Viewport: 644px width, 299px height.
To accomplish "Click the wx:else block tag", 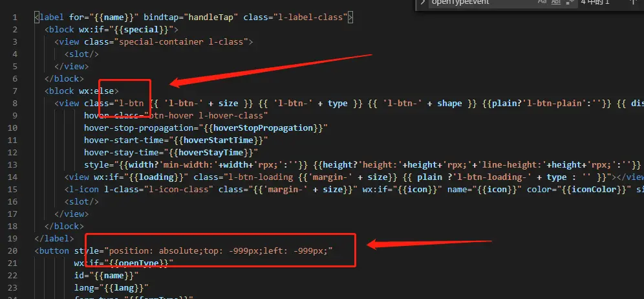I will pos(81,91).
